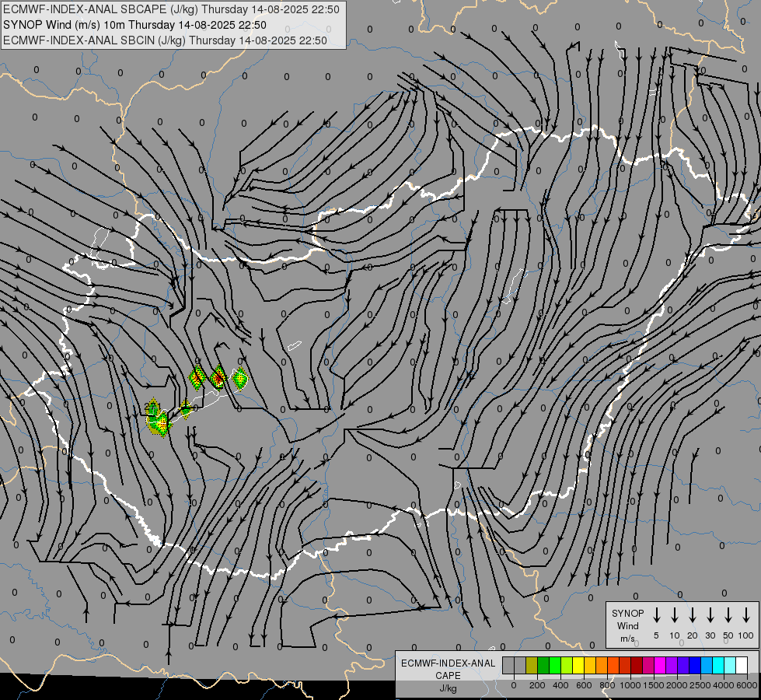
Task: Click the 'ECMWF-INDEX-ANAL' label in CAPE legend
Action: click(448, 663)
